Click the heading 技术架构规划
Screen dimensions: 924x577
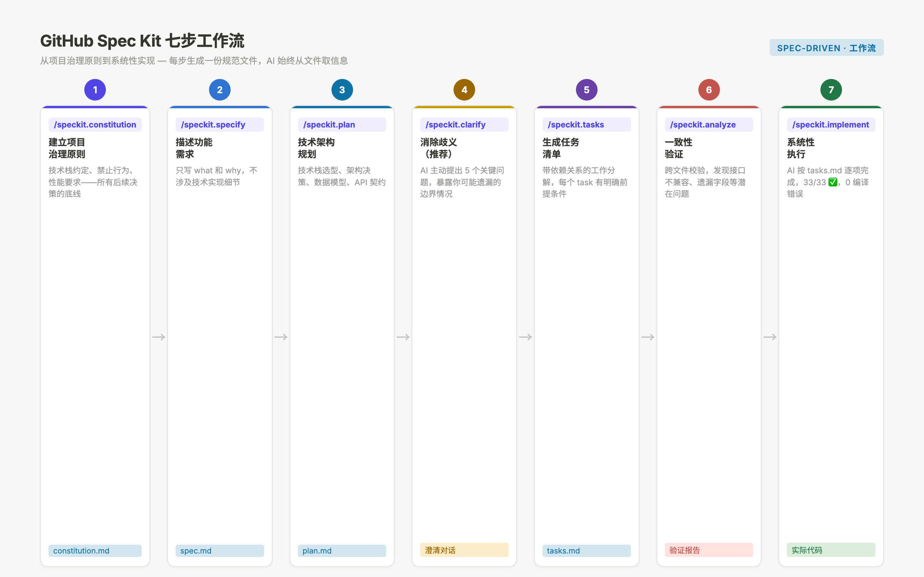click(316, 148)
